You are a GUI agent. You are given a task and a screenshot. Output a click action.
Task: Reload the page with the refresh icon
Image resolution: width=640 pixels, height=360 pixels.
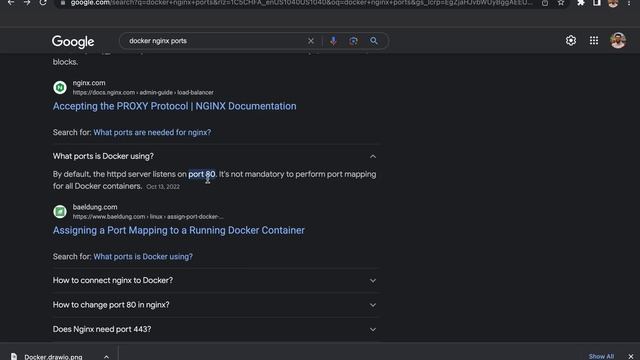[x=43, y=3]
